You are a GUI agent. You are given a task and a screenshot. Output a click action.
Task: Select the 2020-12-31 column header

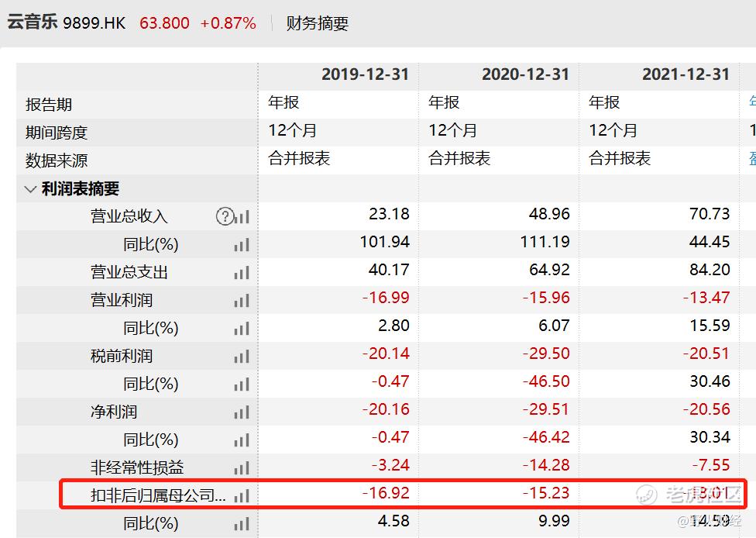tap(525, 74)
